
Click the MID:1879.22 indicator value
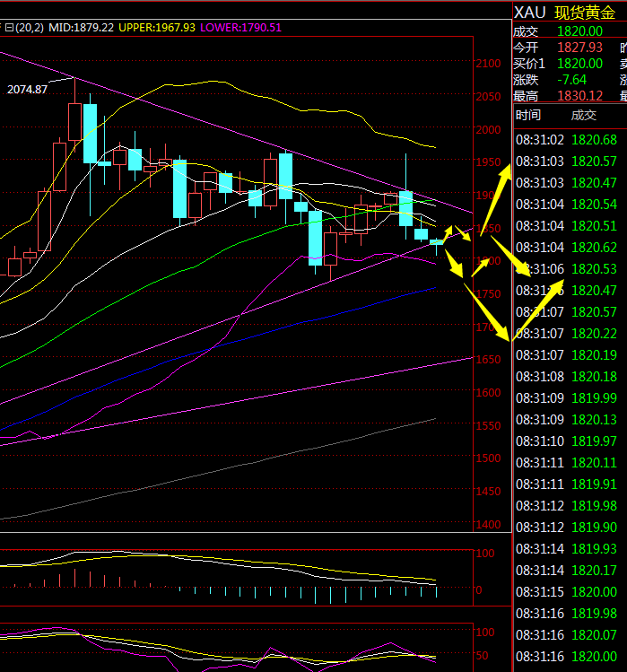81,28
